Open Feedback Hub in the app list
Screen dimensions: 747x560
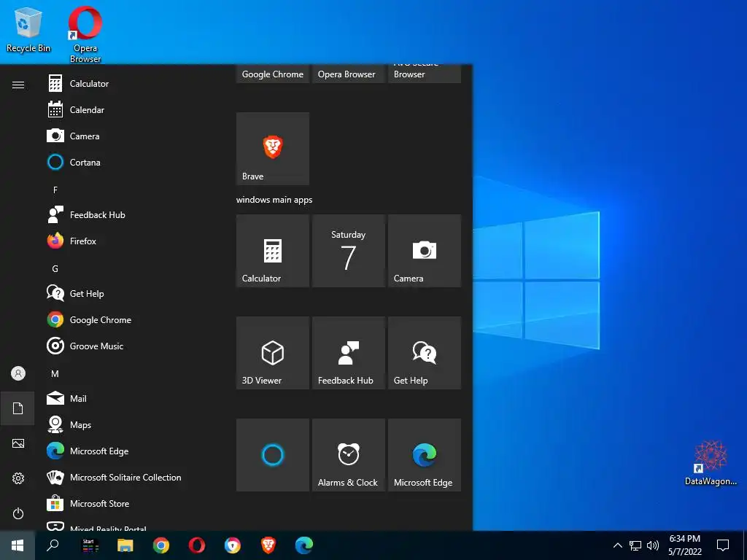point(133,215)
